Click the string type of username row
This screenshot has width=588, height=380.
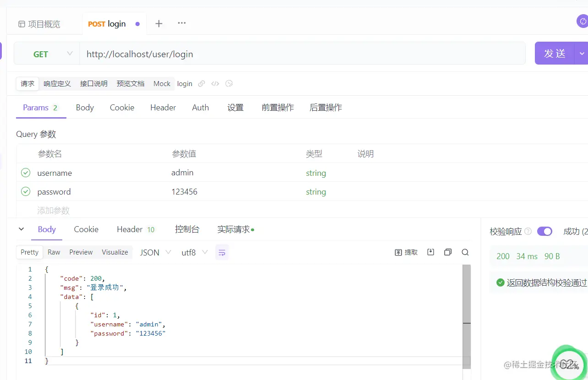click(x=316, y=173)
